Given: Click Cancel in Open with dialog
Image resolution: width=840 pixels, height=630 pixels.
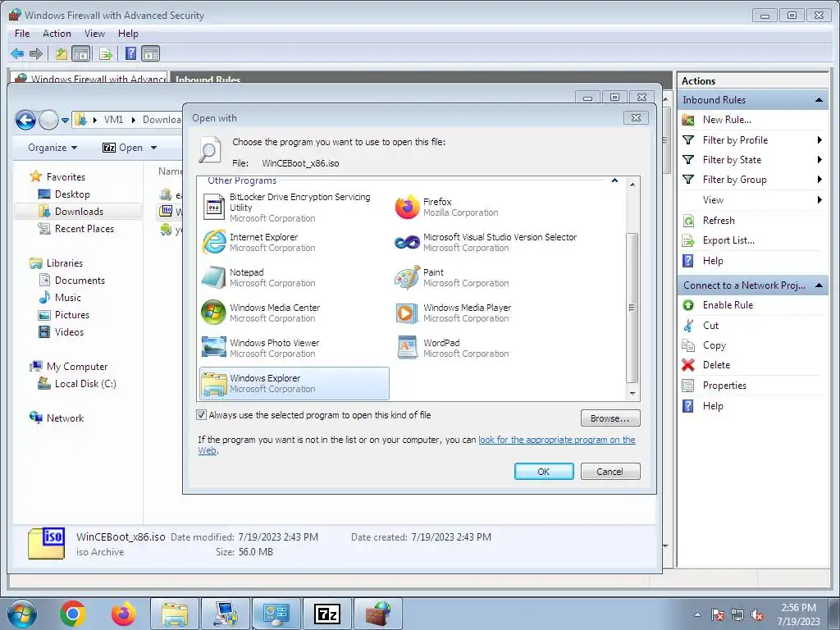Looking at the screenshot, I should tap(610, 472).
